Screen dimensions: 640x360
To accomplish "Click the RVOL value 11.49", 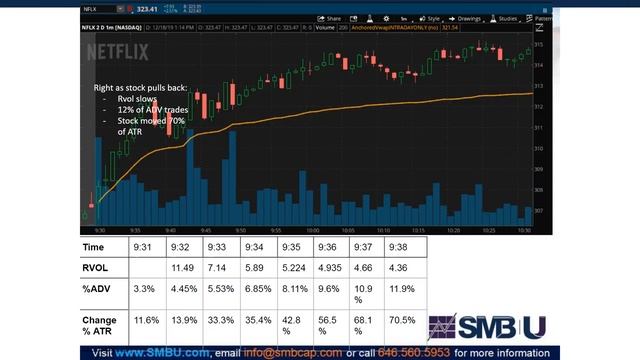I will (x=182, y=268).
